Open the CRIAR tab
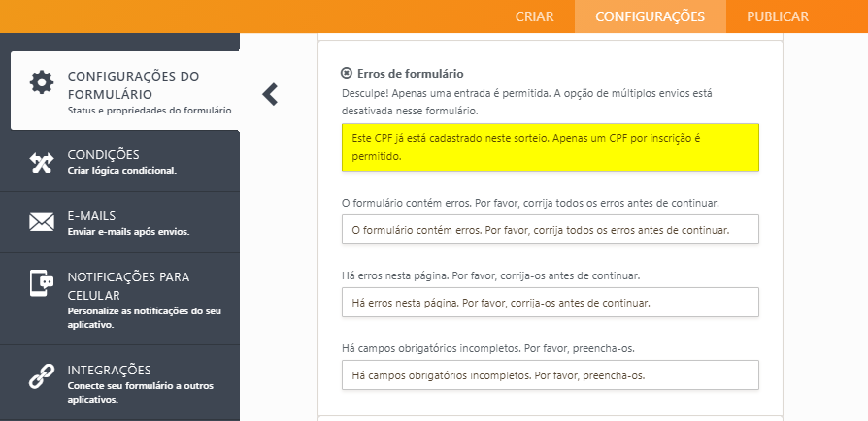Screen dimensions: 868x421 [x=534, y=16]
